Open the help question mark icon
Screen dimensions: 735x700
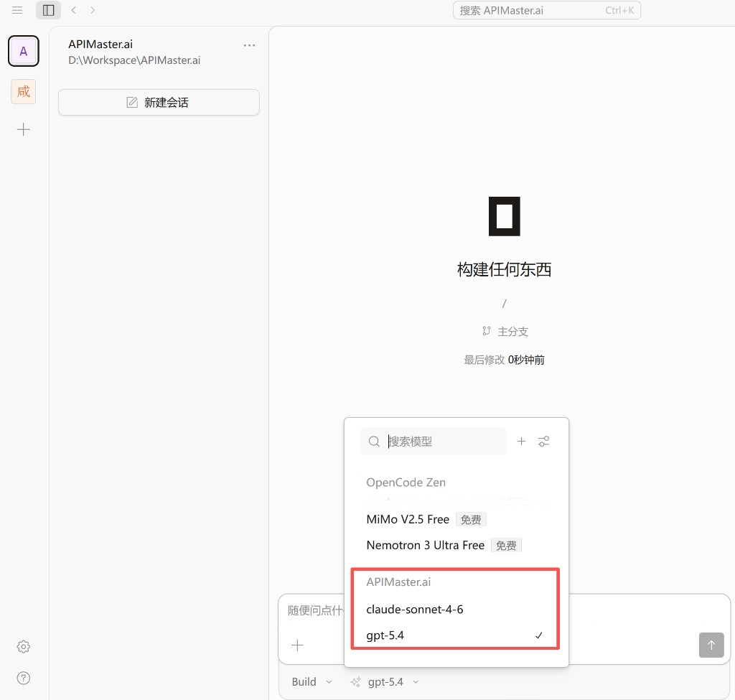coord(24,678)
